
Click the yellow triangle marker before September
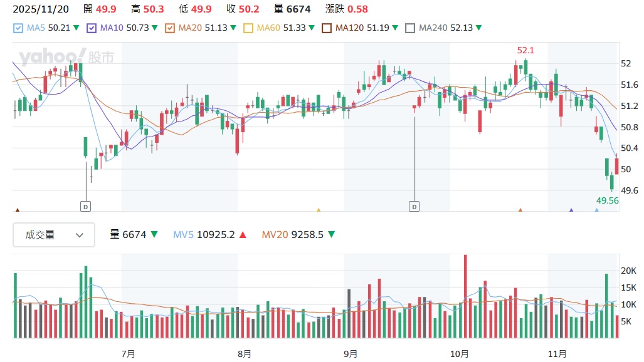tap(319, 210)
